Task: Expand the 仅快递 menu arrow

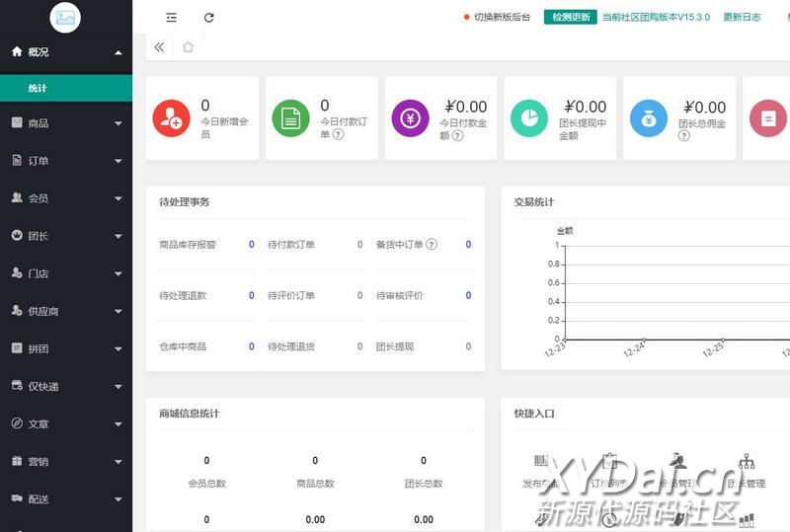Action: [118, 387]
